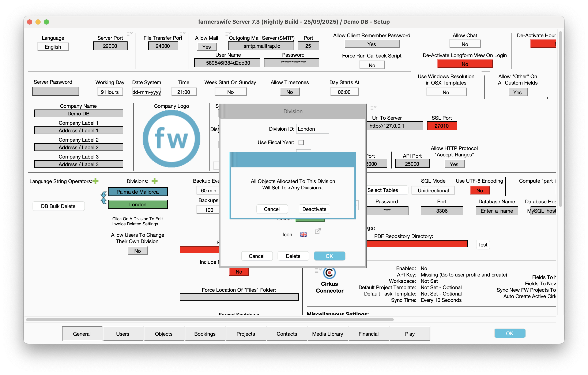The image size is (588, 375).
Task: Click the external link icon beside flag
Action: [318, 231]
